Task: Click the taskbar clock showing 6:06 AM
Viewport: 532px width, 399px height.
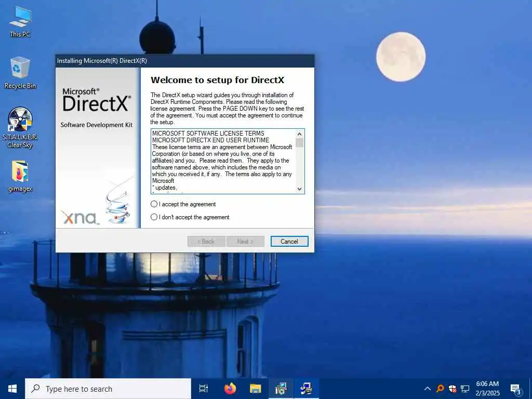Action: pyautogui.click(x=487, y=389)
